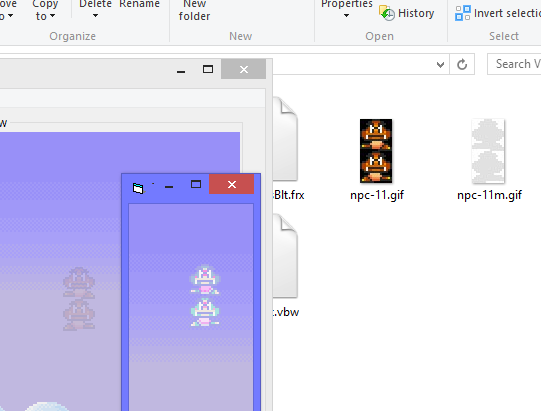Image resolution: width=541 pixels, height=411 pixels.
Task: Expand the address bar history dropdown
Action: click(440, 65)
